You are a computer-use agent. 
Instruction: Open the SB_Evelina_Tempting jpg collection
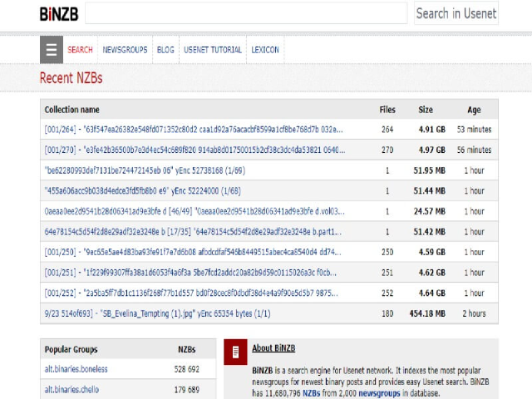pos(157,313)
